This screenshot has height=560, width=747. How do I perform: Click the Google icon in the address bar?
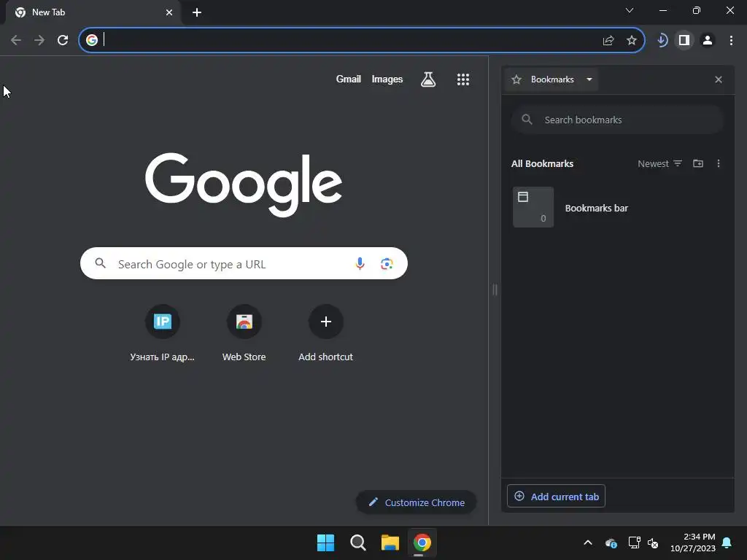pos(92,40)
